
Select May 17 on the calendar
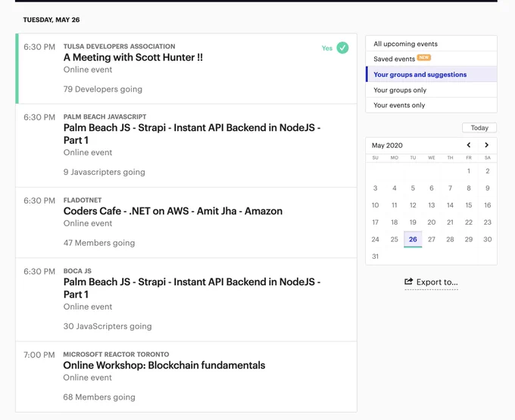pos(375,222)
